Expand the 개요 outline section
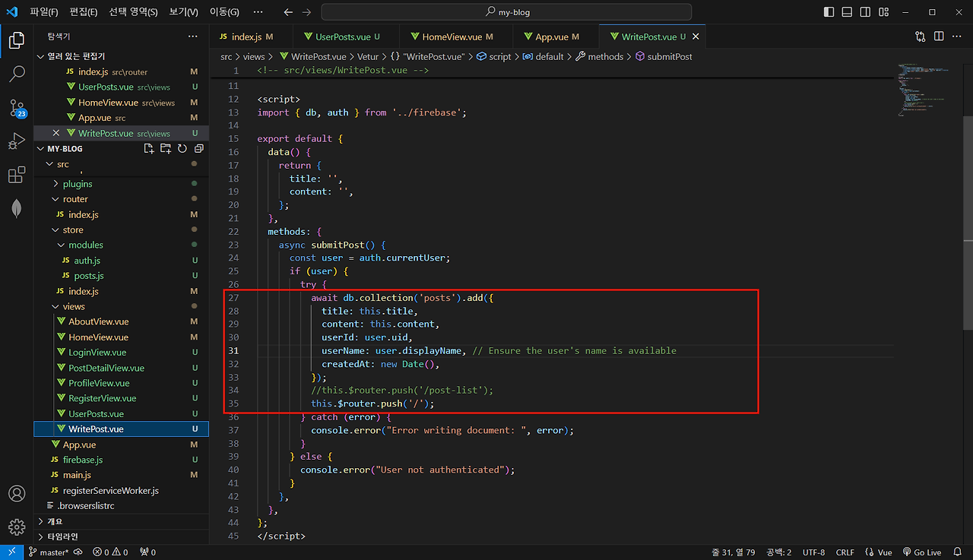 coord(121,521)
